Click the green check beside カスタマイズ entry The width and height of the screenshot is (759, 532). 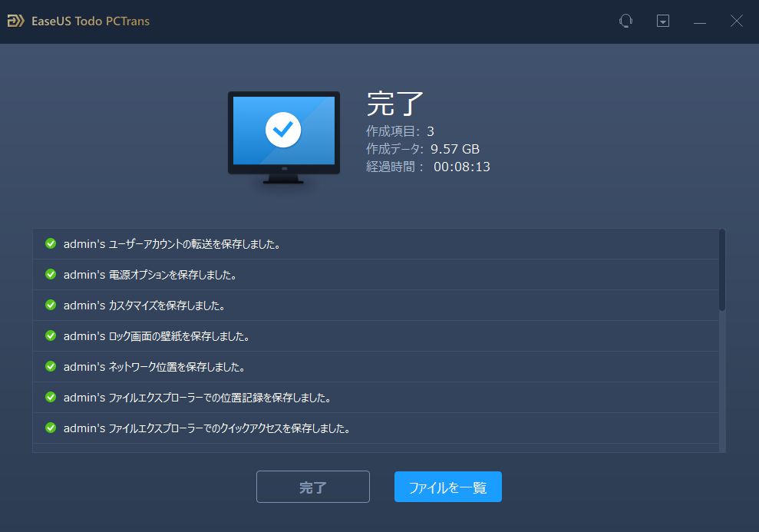coord(50,305)
